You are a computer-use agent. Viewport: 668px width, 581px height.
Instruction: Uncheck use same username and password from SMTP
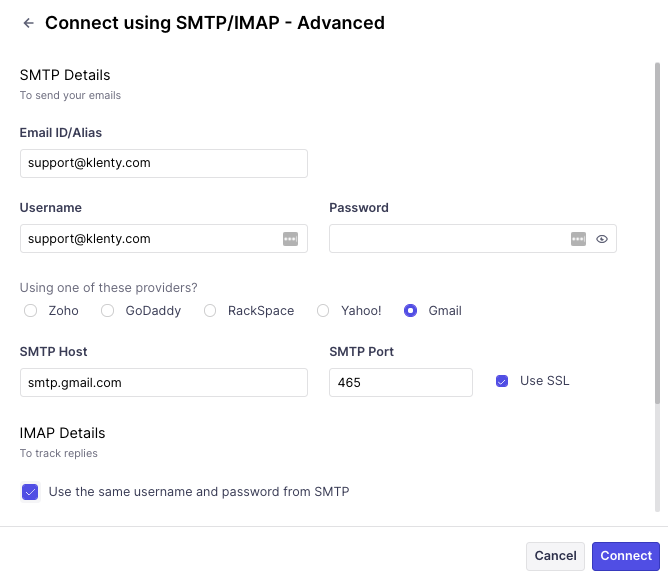tap(30, 492)
